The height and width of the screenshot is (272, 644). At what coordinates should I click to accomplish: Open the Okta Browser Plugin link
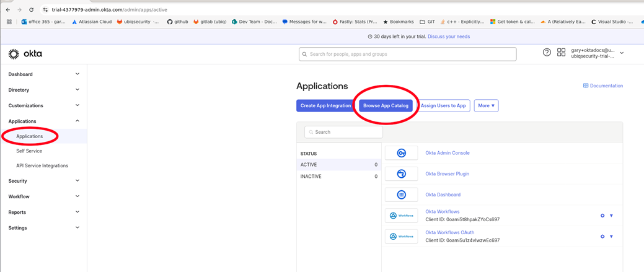(448, 174)
